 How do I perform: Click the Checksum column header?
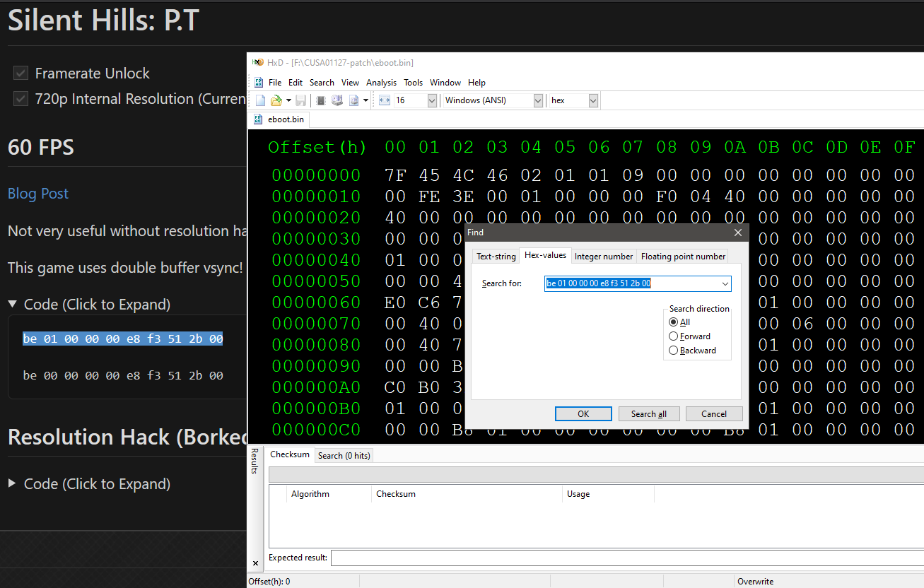(x=467, y=494)
